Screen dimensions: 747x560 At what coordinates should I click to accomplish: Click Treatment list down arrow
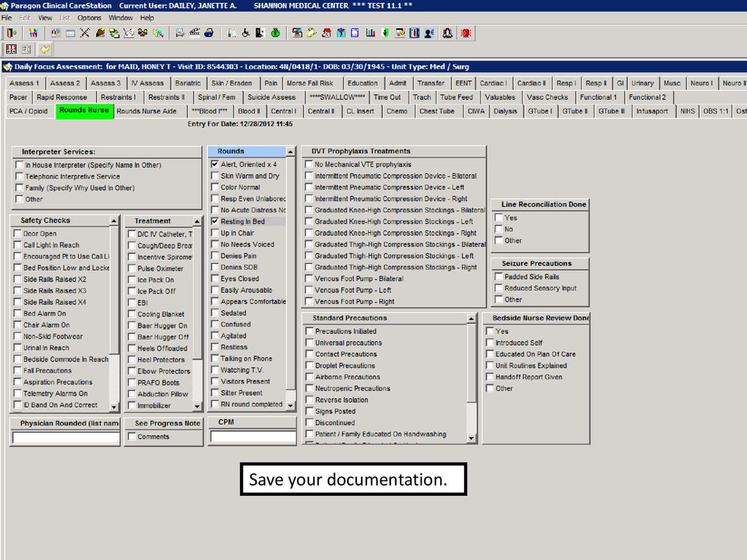click(x=197, y=407)
